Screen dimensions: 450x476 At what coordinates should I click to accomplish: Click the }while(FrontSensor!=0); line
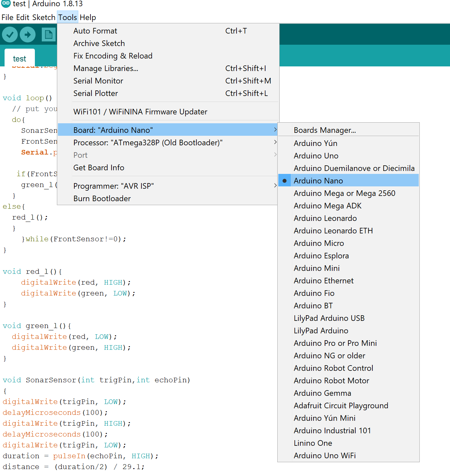pos(74,239)
